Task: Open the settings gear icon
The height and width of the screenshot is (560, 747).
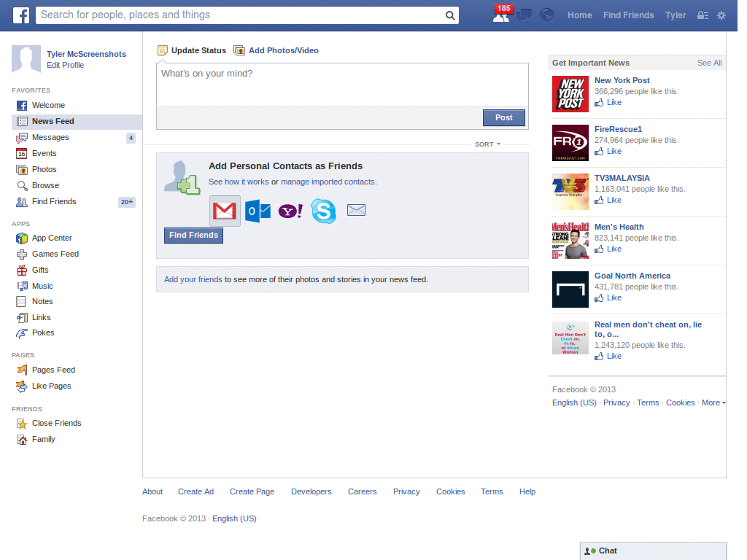Action: [x=721, y=15]
